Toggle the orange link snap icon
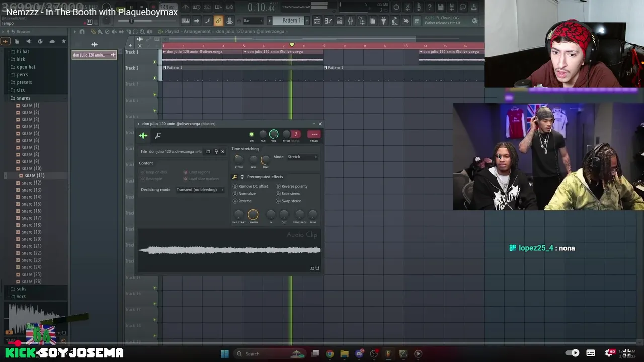Image resolution: width=644 pixels, height=362 pixels. [x=218, y=21]
